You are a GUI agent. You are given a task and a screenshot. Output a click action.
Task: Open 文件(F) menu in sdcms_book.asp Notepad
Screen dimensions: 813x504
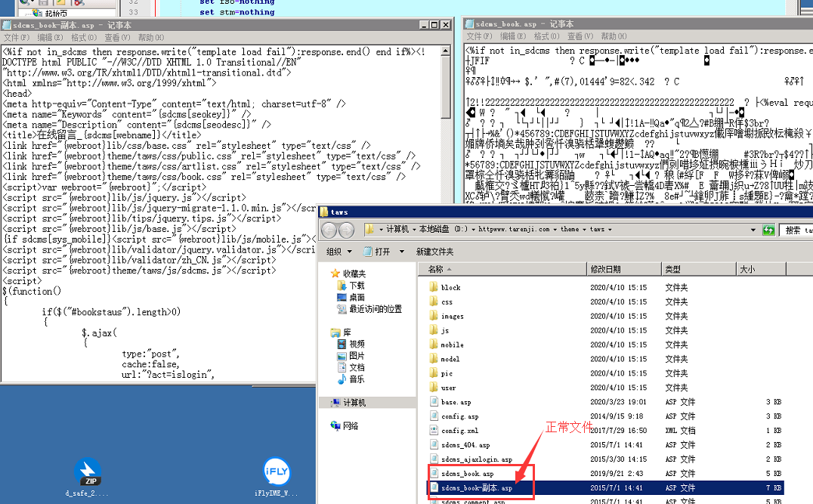pyautogui.click(x=479, y=36)
